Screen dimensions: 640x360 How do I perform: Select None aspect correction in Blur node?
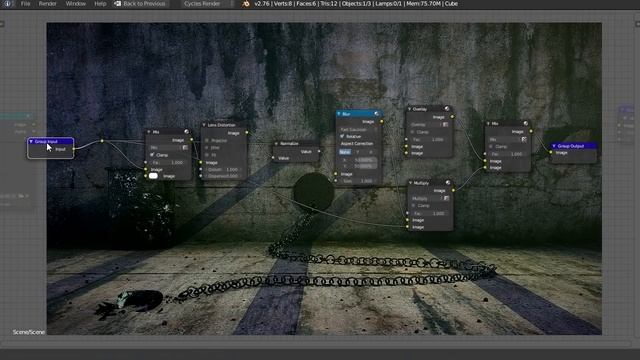click(x=345, y=152)
